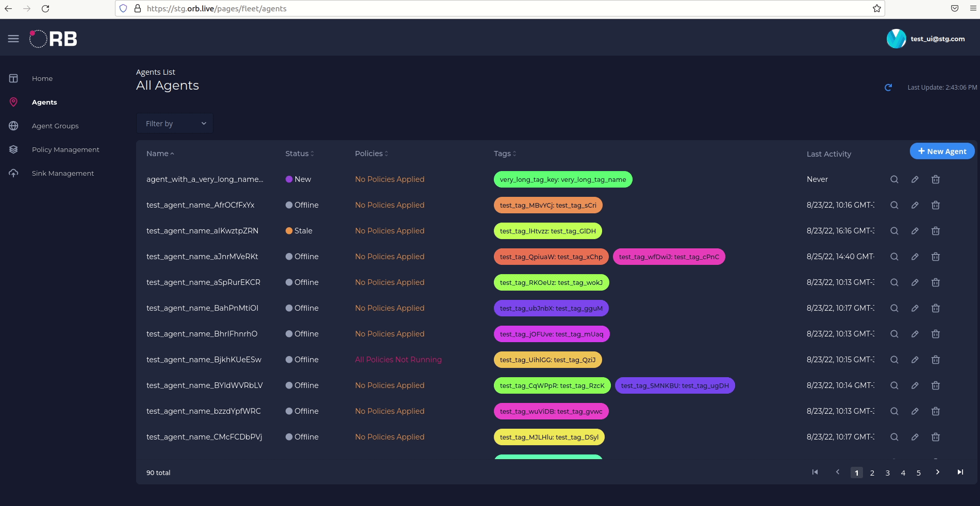The height and width of the screenshot is (506, 980).
Task: Delete test_agent_name_CMcFCDbPVj agent
Action: [936, 437]
